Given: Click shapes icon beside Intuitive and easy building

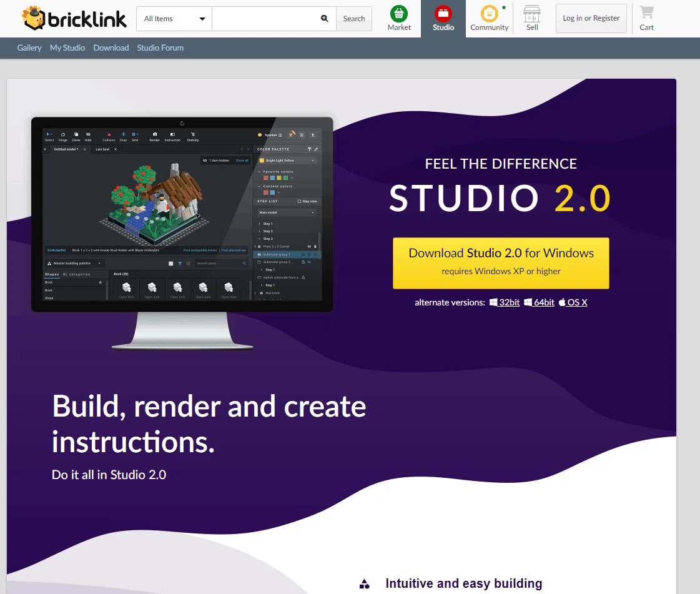Looking at the screenshot, I should (364, 584).
